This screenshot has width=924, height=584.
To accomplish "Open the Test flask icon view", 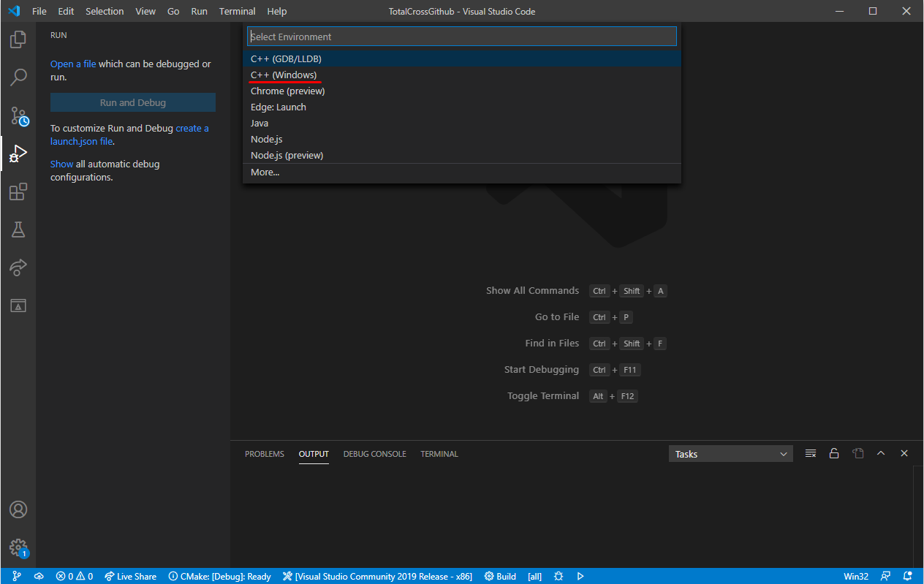I will click(18, 230).
